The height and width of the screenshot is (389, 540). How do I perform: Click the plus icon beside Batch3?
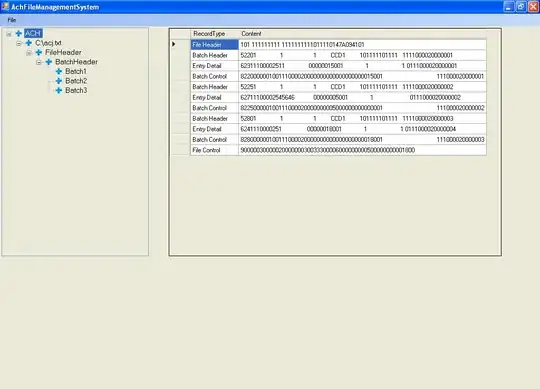click(59, 90)
